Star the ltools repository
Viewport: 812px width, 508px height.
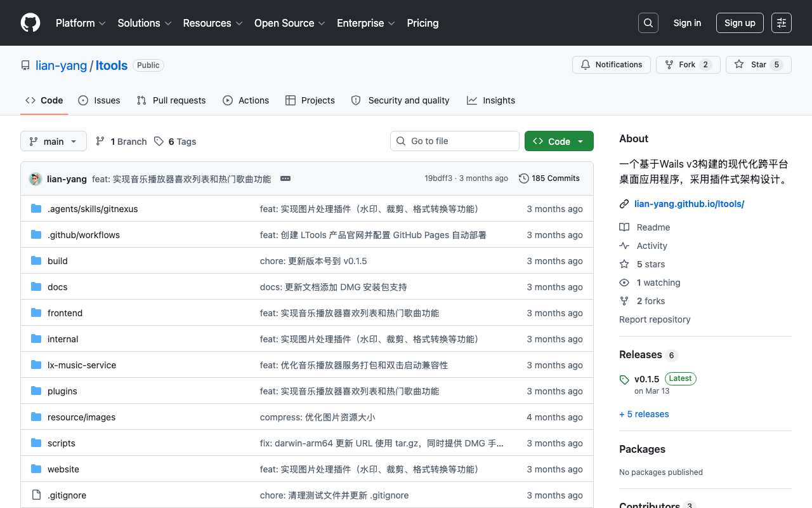tap(759, 65)
